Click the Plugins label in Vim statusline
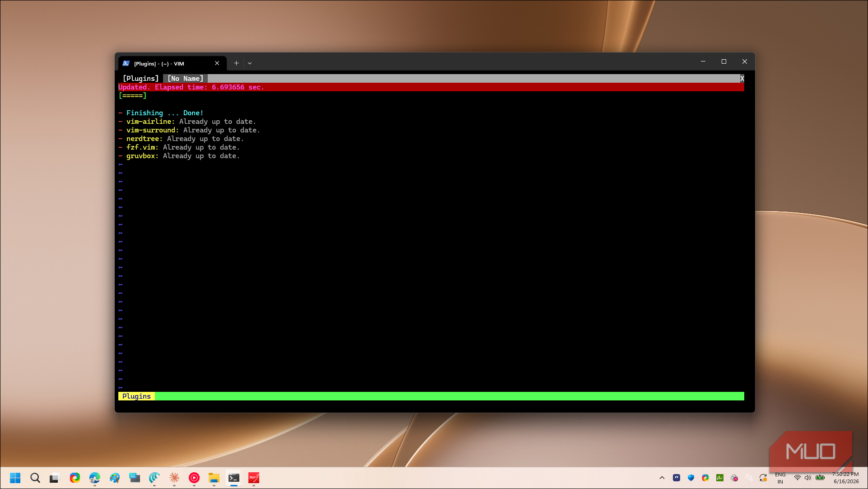The height and width of the screenshot is (489, 868). pyautogui.click(x=136, y=396)
